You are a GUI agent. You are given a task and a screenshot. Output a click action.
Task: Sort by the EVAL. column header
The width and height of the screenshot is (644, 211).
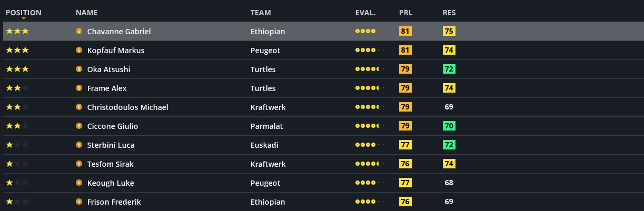(365, 13)
